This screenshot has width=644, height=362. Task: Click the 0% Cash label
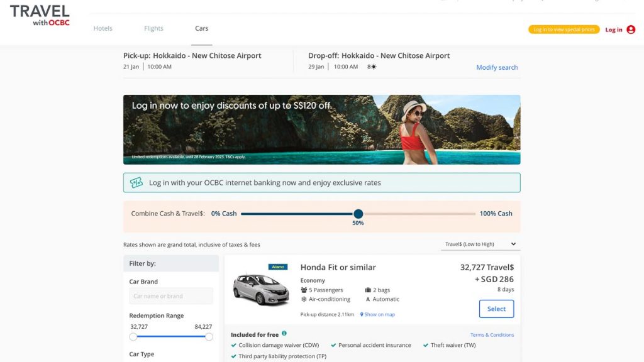tap(224, 214)
